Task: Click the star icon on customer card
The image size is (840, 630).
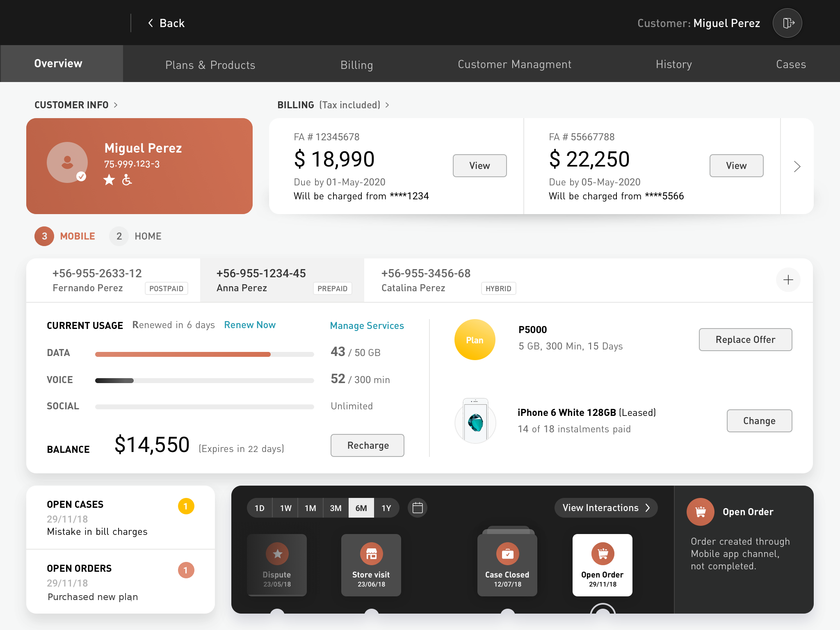Action: point(109,180)
